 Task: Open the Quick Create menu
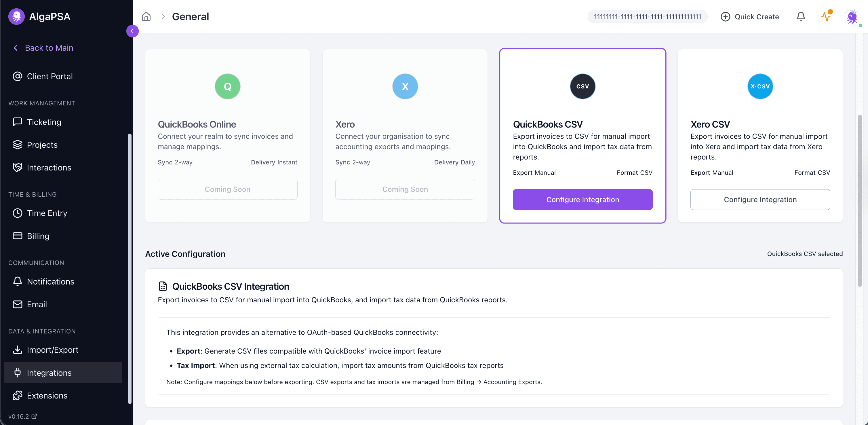coord(750,16)
